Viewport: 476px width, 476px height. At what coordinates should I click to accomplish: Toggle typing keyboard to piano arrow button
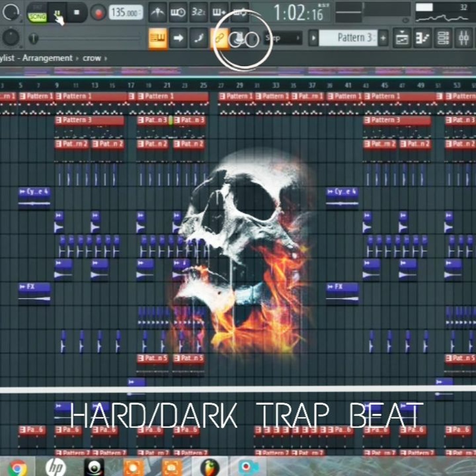[x=178, y=38]
